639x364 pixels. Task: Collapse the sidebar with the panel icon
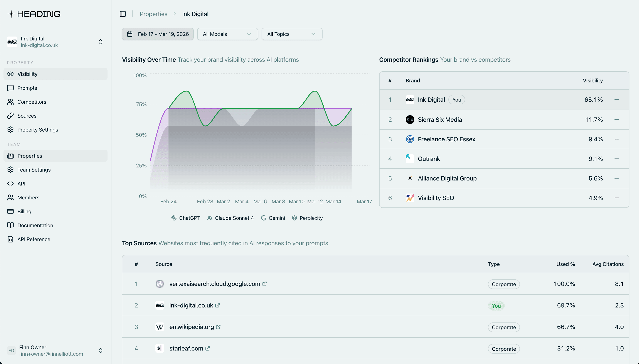[x=123, y=14]
